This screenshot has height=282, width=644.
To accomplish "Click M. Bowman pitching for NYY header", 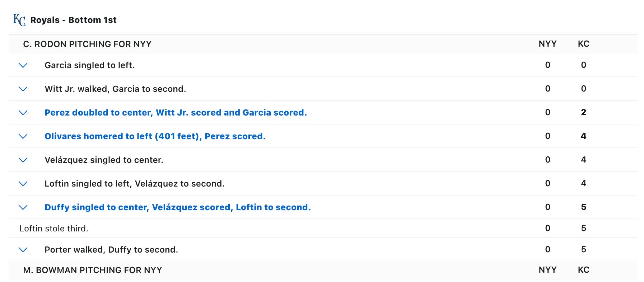I will (93, 270).
